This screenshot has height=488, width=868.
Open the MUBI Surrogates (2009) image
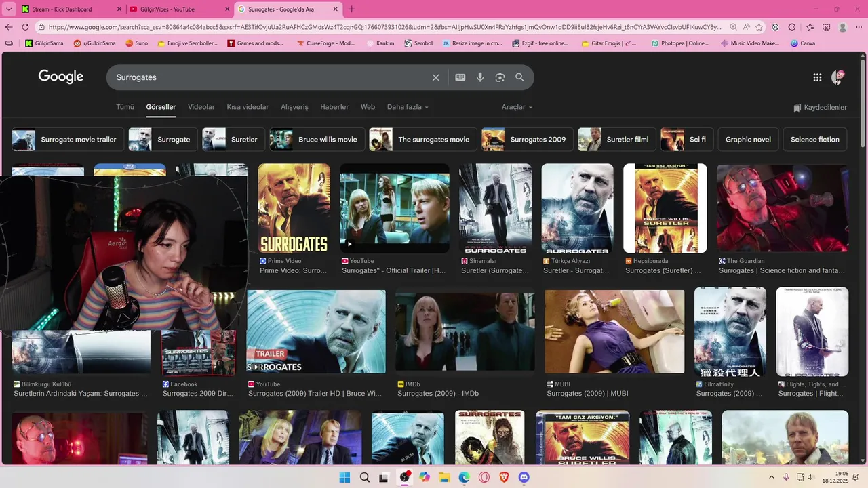[614, 332]
